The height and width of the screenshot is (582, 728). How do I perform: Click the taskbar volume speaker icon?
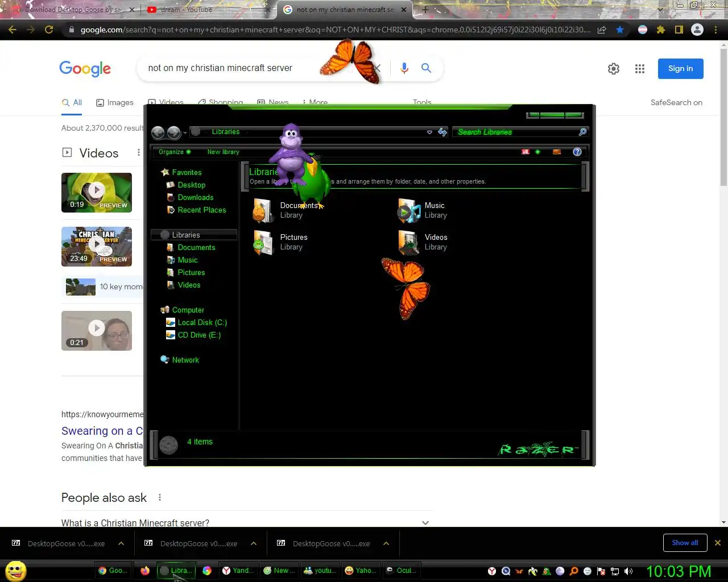[x=628, y=571]
